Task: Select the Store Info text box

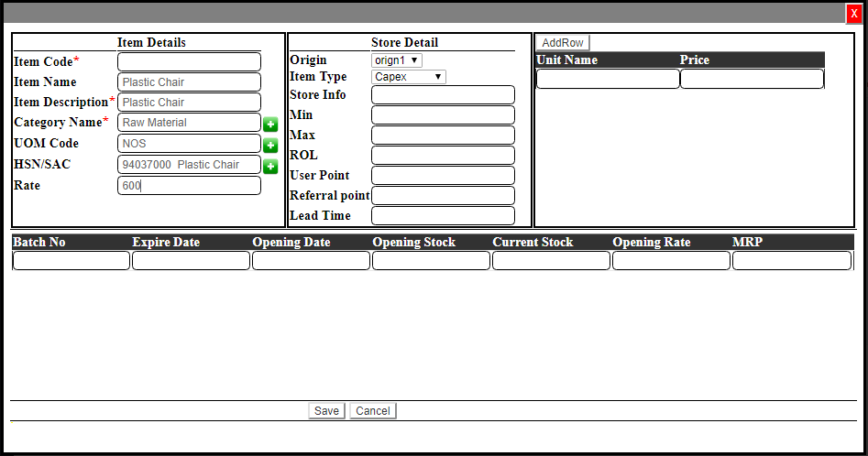Action: click(x=443, y=95)
